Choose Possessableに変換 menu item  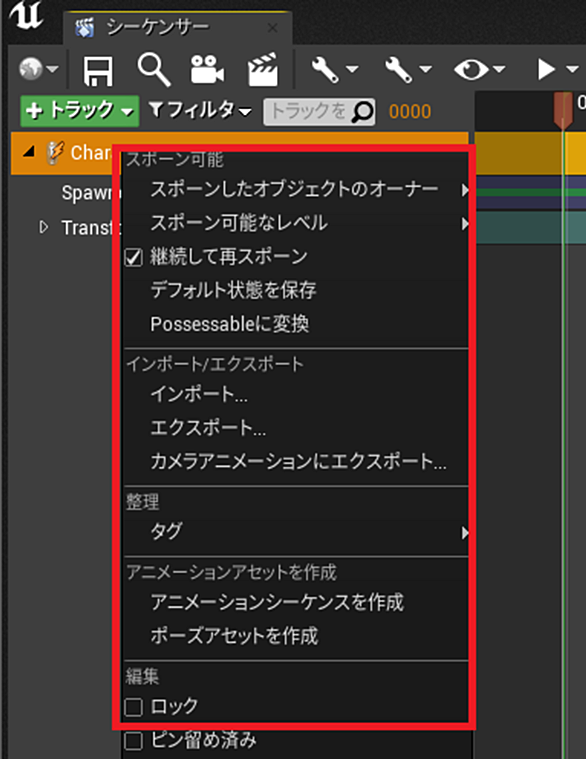click(296, 324)
